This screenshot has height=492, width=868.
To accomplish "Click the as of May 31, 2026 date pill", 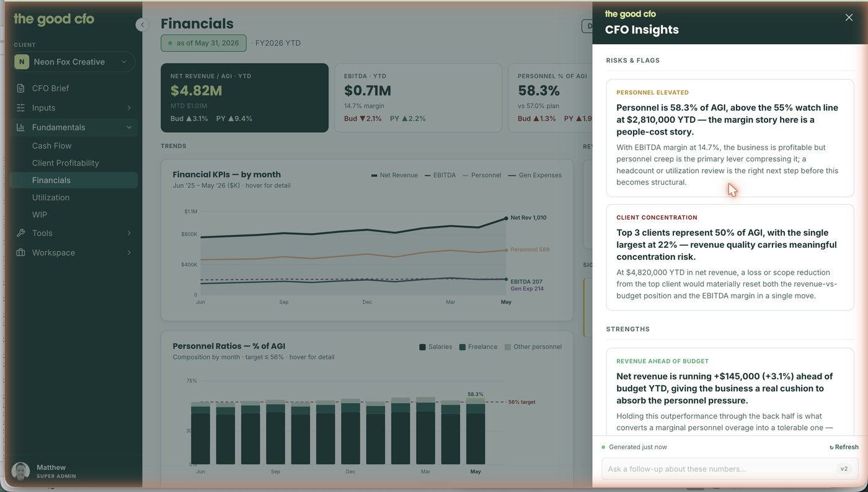I will (203, 43).
